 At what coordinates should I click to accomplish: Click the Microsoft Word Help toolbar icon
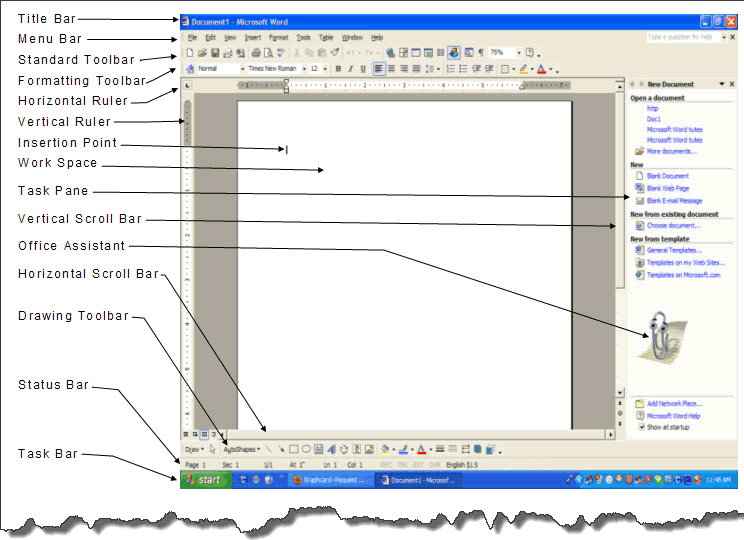(x=530, y=53)
